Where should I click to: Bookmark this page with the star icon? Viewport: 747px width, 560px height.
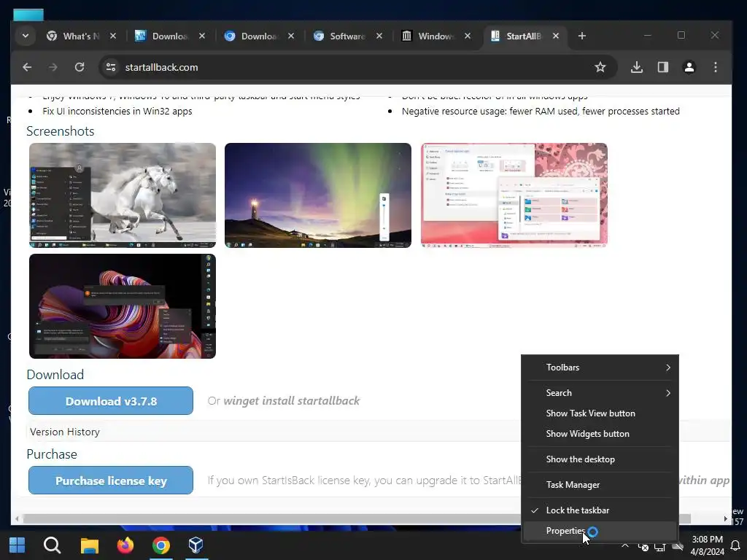pyautogui.click(x=600, y=67)
